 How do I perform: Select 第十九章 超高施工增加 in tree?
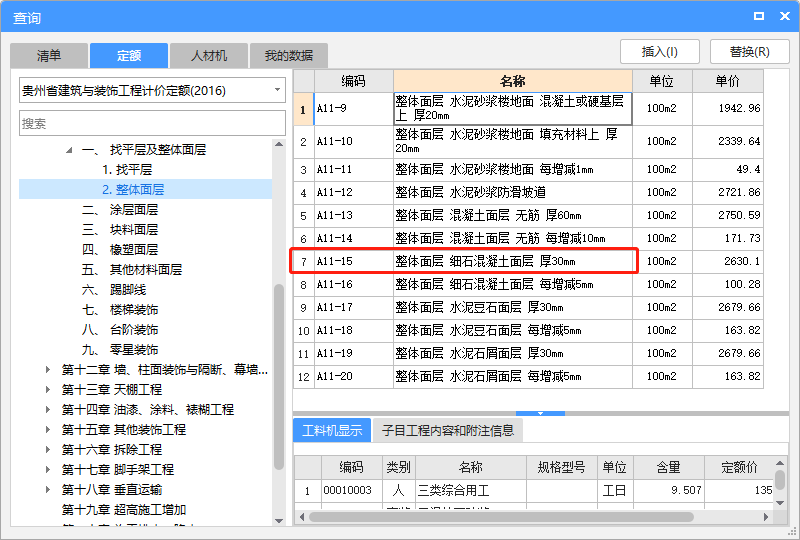click(123, 509)
